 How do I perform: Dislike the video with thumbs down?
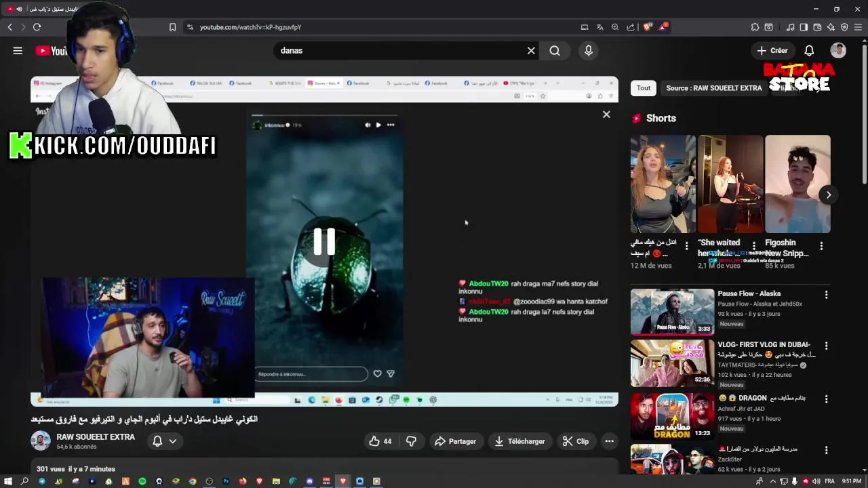point(411,441)
